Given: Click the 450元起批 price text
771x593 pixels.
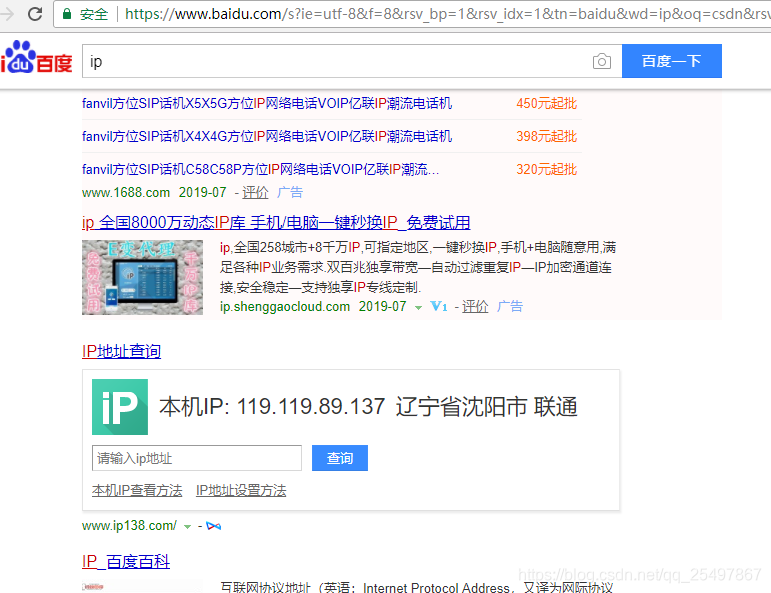Looking at the screenshot, I should pos(546,103).
